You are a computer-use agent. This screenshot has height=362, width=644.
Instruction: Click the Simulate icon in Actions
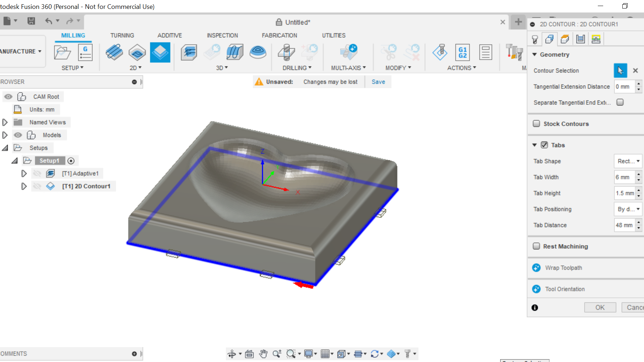pyautogui.click(x=440, y=53)
